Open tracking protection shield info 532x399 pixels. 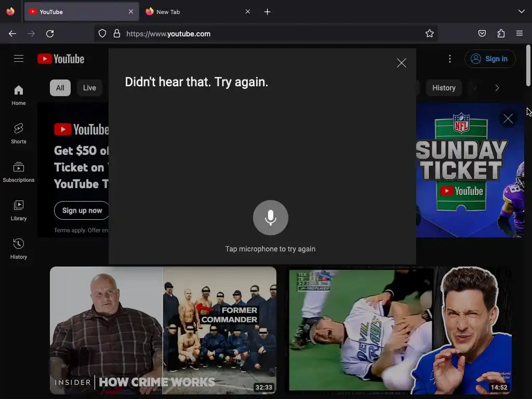[102, 34]
